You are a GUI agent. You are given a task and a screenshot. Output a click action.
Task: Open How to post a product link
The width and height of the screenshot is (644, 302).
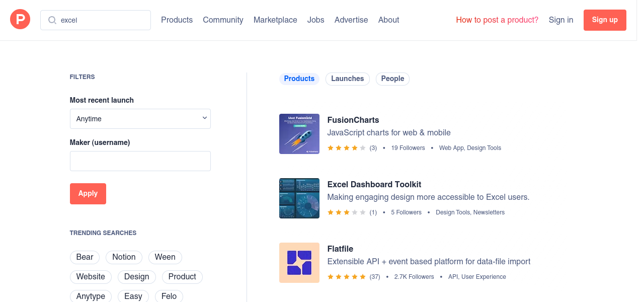pos(497,20)
